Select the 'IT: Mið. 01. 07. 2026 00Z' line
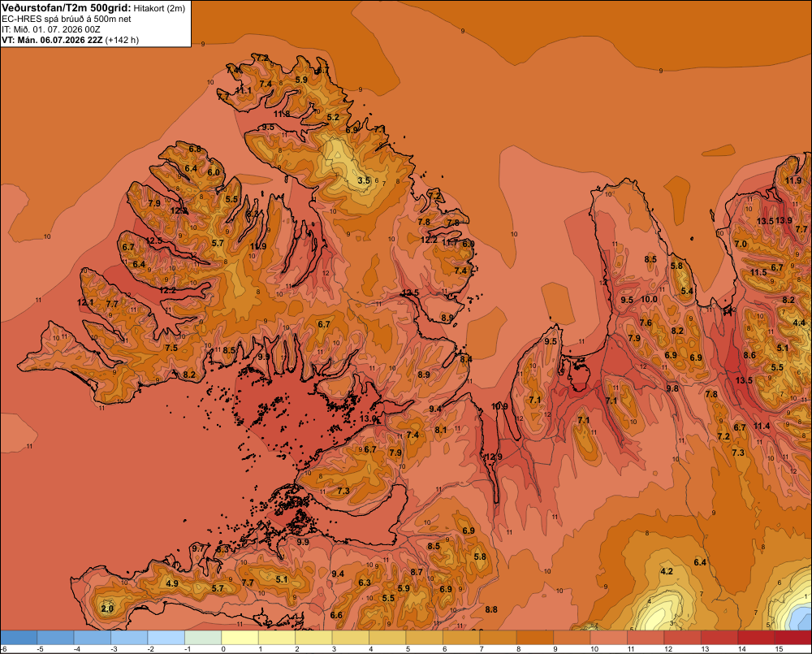Image resolution: width=812 pixels, height=654 pixels. 52,29
